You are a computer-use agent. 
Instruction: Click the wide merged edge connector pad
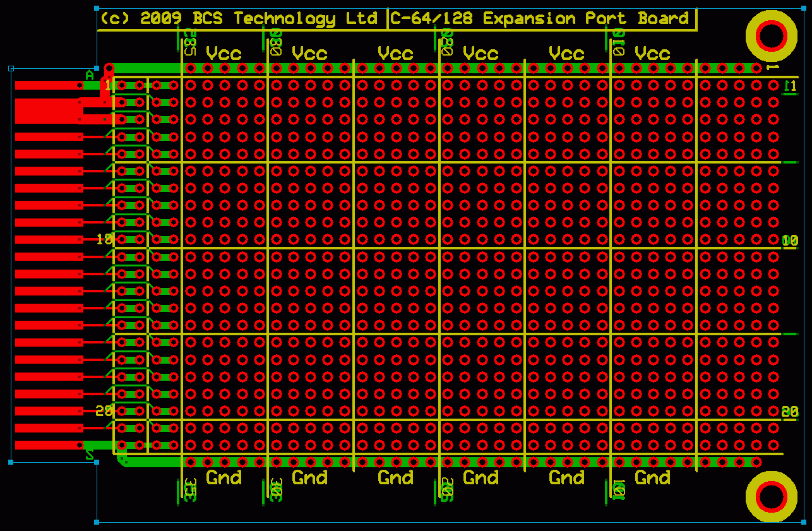point(48,110)
